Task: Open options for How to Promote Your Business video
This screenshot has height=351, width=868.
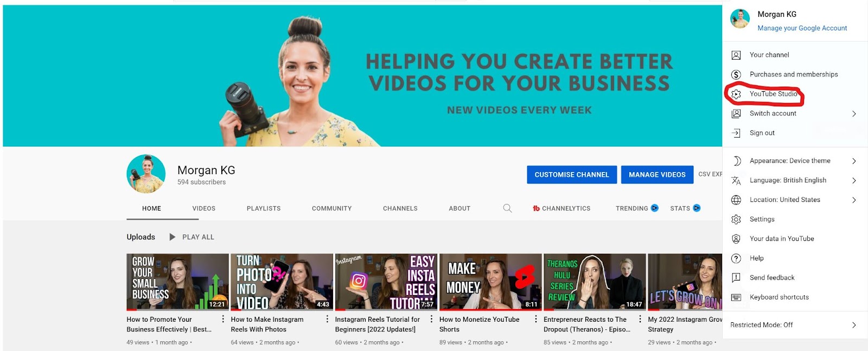Action: [223, 319]
